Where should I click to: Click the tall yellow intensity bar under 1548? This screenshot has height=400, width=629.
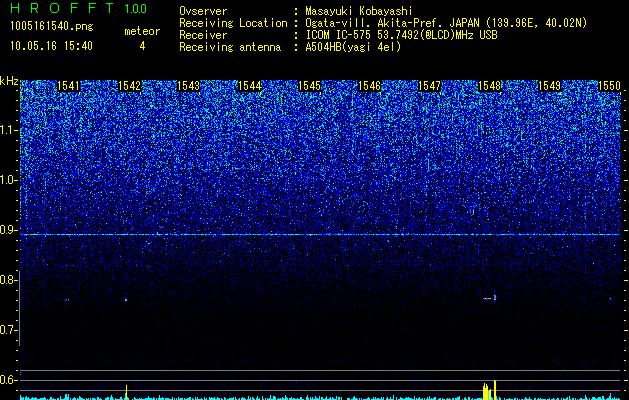(495, 390)
